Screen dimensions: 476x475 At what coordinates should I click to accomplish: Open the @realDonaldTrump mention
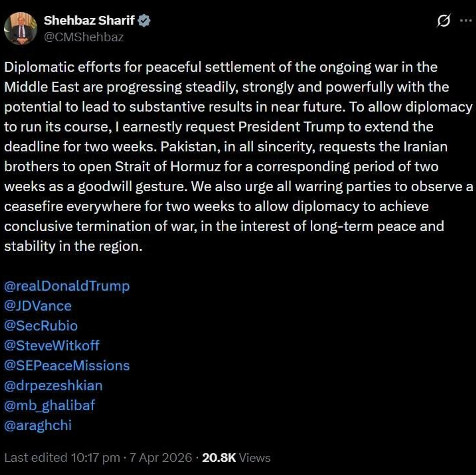tap(67, 286)
